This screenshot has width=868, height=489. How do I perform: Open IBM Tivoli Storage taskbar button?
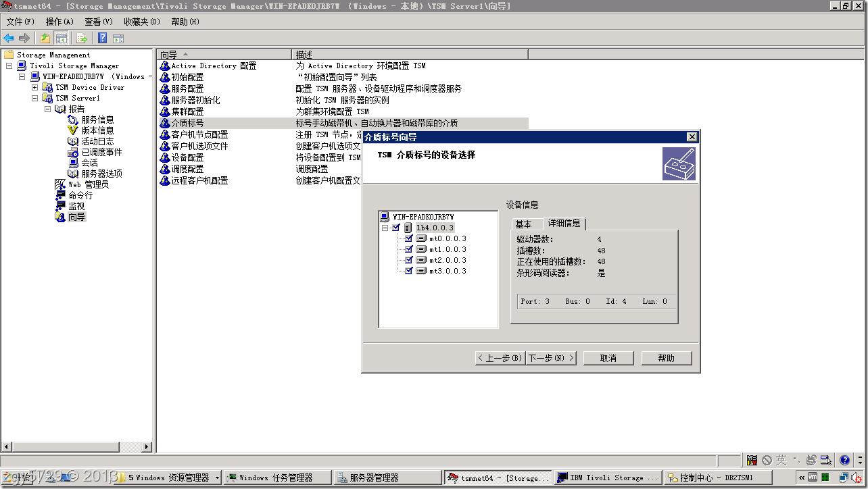608,478
